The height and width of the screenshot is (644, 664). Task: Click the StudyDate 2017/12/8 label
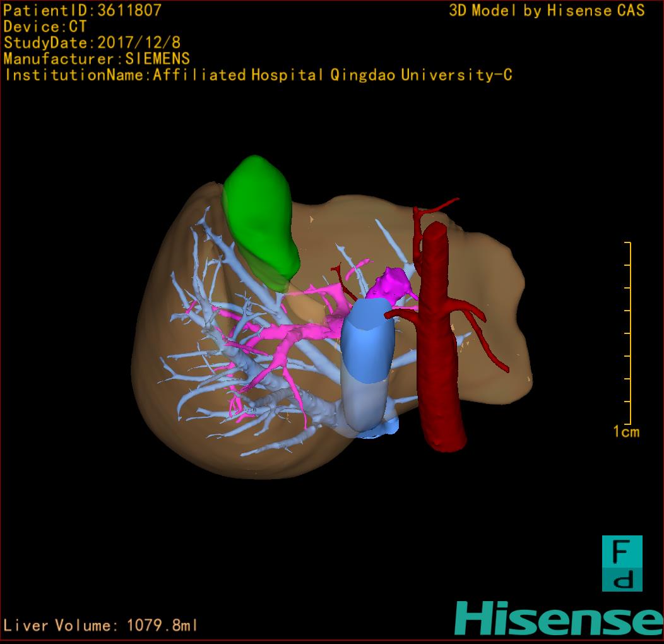click(x=92, y=43)
